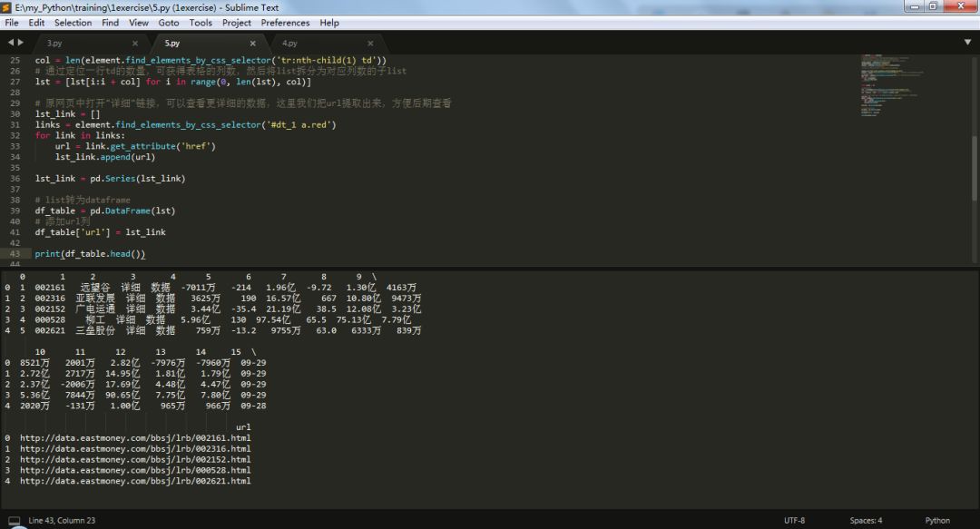980x529 pixels.
Task: Open the panel switcher icon in status bar
Action: [x=14, y=521]
